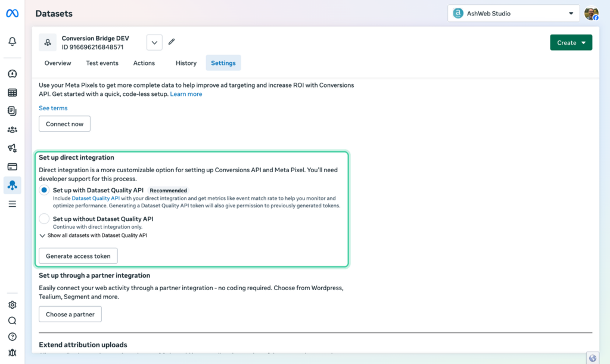Open the Dataset Quality API link
This screenshot has width=610, height=364.
pyautogui.click(x=96, y=198)
